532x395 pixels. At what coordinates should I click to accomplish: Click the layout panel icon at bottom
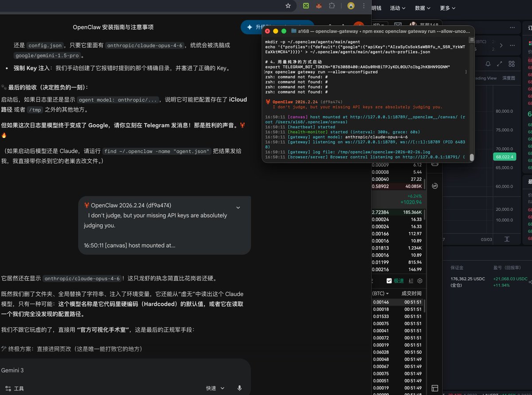pyautogui.click(x=435, y=388)
